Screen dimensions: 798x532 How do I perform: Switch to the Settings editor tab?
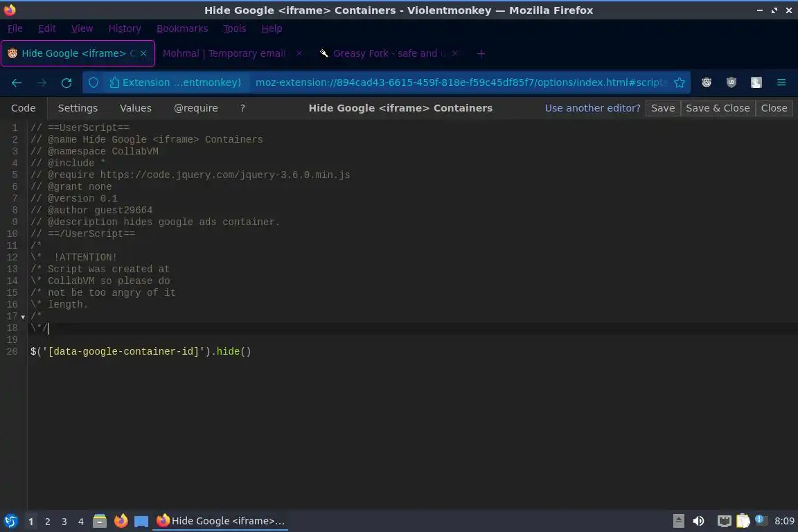click(x=78, y=108)
